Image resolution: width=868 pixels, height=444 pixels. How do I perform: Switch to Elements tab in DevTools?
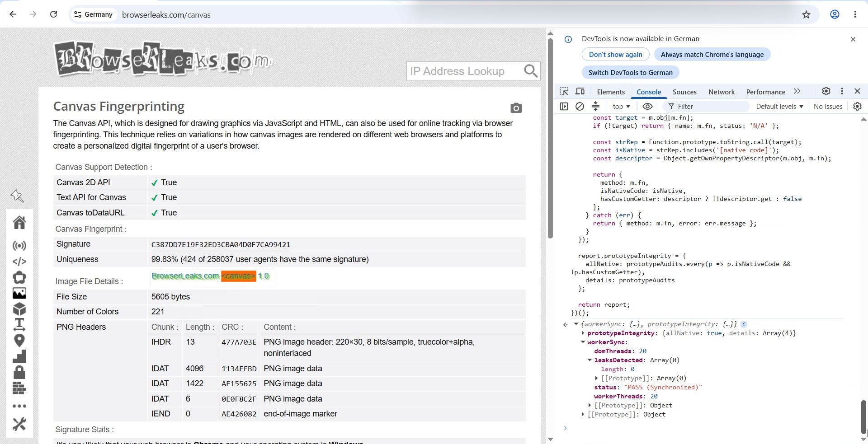(x=611, y=92)
